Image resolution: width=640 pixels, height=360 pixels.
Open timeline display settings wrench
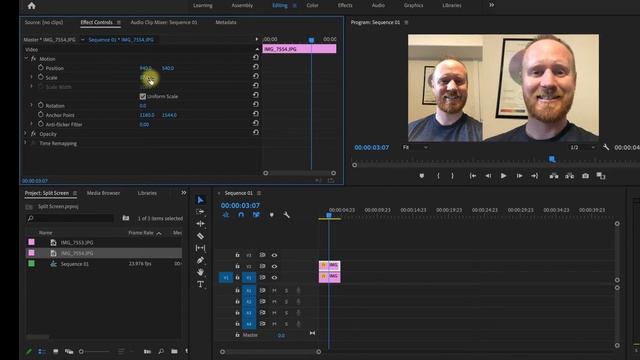coord(287,215)
